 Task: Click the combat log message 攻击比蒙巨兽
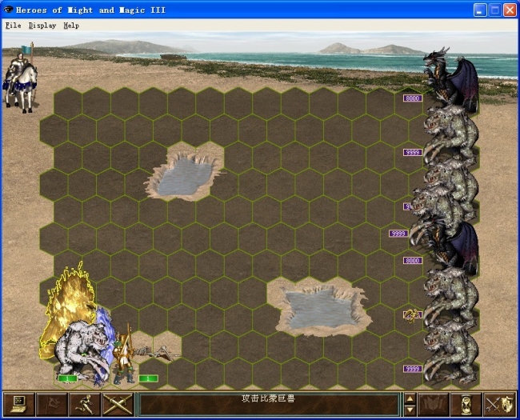click(268, 398)
